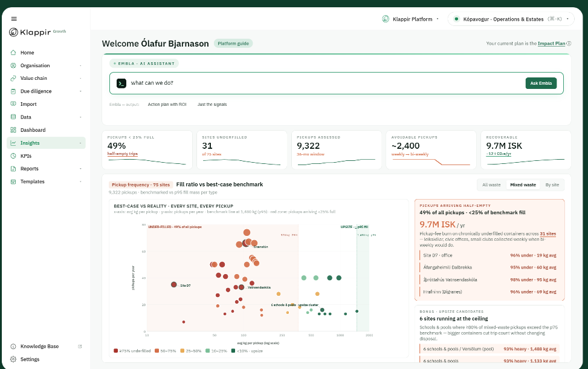Expand the Value chain chevron
The height and width of the screenshot is (369, 588).
click(x=80, y=79)
